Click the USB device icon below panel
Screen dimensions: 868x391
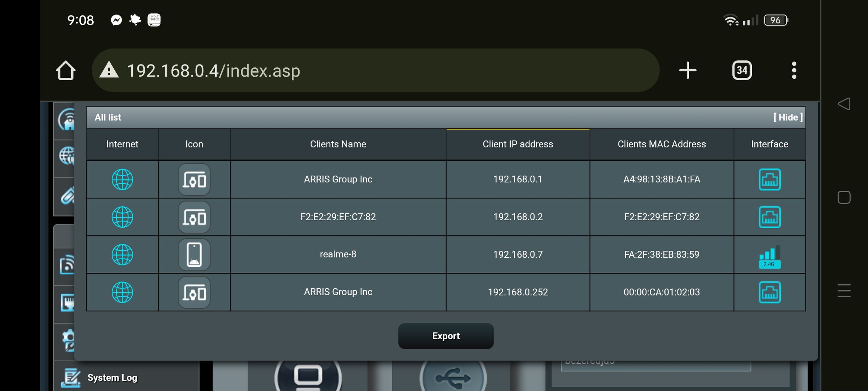(x=453, y=376)
